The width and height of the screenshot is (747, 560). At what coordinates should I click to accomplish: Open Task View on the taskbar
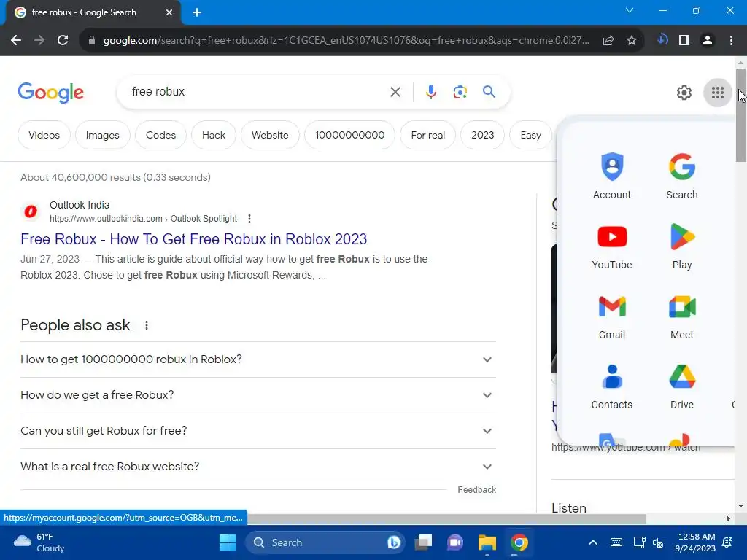[423, 542]
